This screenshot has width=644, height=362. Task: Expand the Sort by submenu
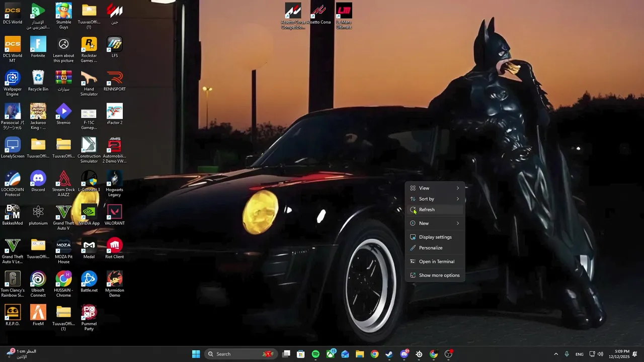tap(435, 199)
